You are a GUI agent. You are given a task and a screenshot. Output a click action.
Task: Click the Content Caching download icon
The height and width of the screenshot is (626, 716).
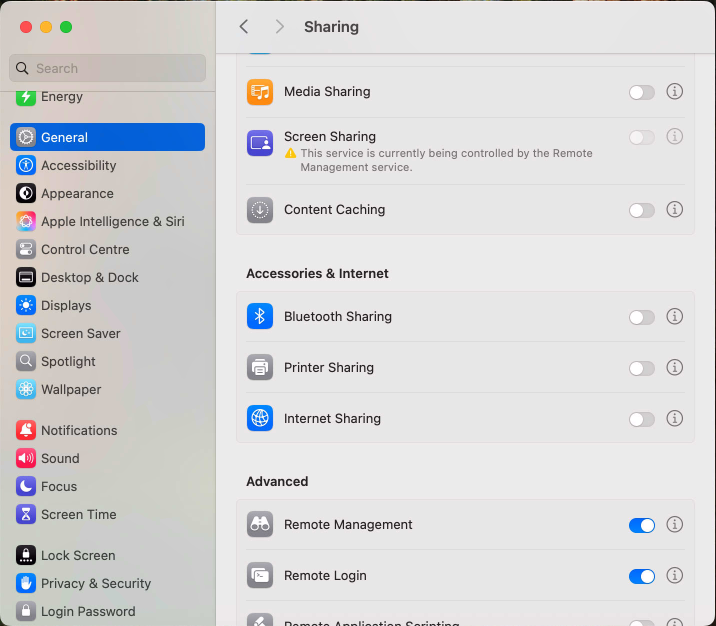pos(260,210)
